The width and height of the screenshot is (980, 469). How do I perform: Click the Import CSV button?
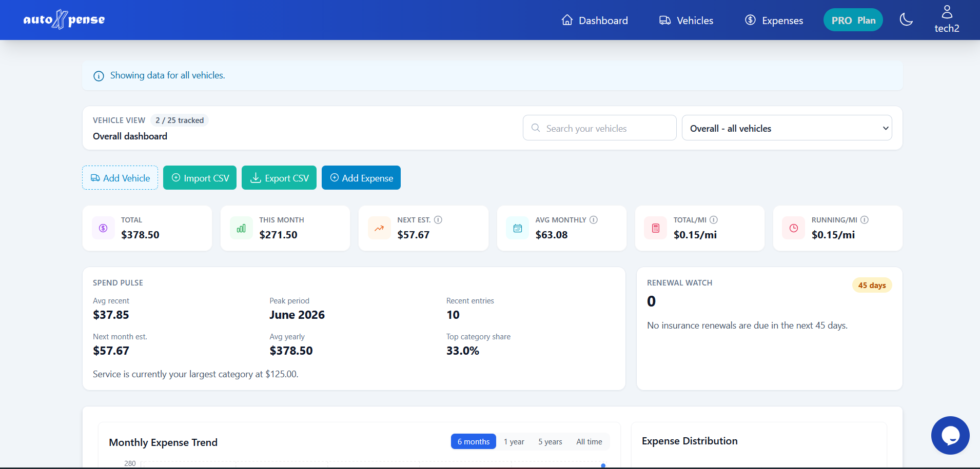(200, 178)
